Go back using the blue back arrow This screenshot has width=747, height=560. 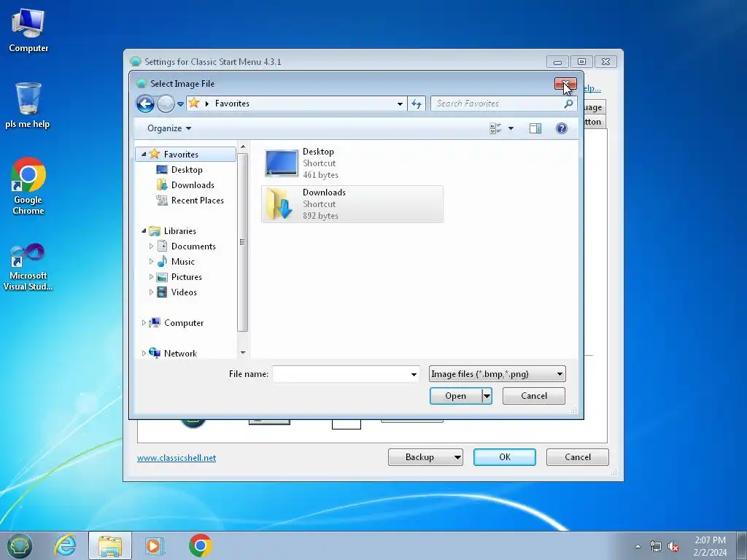(x=145, y=104)
